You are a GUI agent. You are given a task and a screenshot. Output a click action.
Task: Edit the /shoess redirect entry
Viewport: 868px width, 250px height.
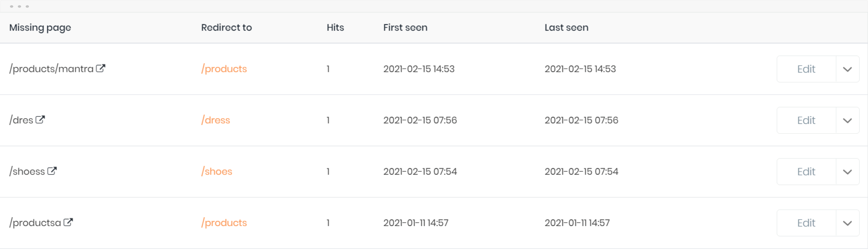pyautogui.click(x=806, y=172)
